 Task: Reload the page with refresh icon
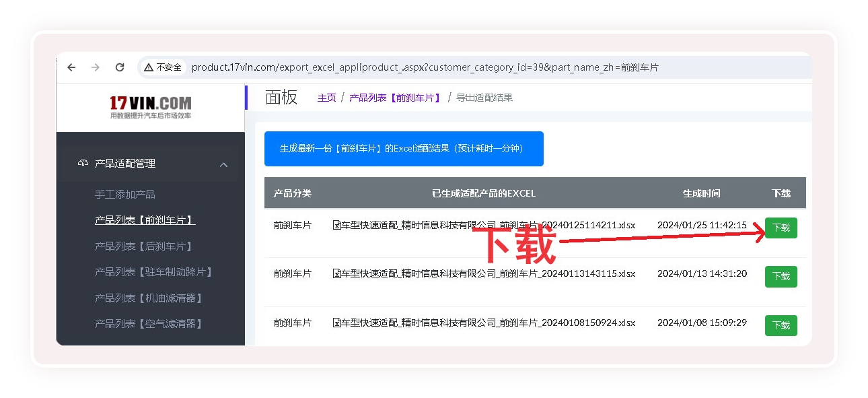(x=120, y=67)
